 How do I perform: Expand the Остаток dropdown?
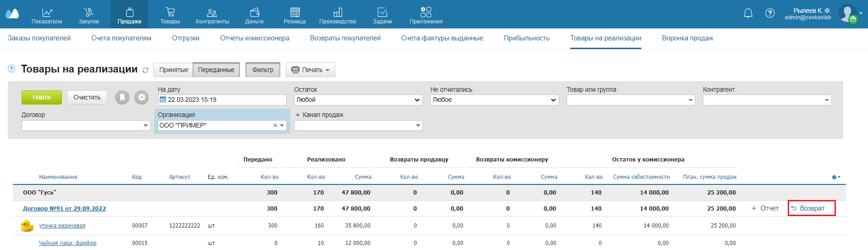coord(358,100)
